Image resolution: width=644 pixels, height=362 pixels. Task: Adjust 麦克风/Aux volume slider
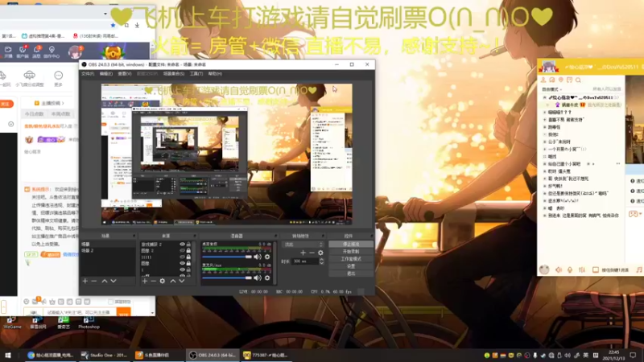point(227,278)
